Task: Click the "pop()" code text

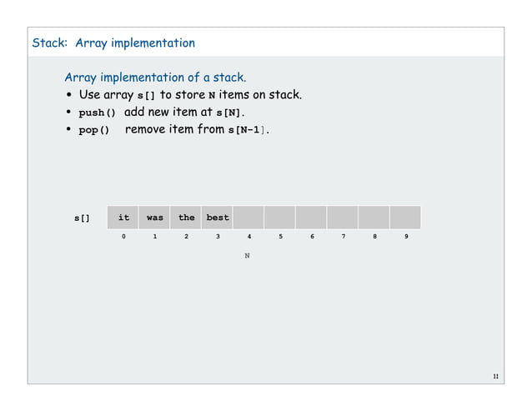Action: [94, 130]
